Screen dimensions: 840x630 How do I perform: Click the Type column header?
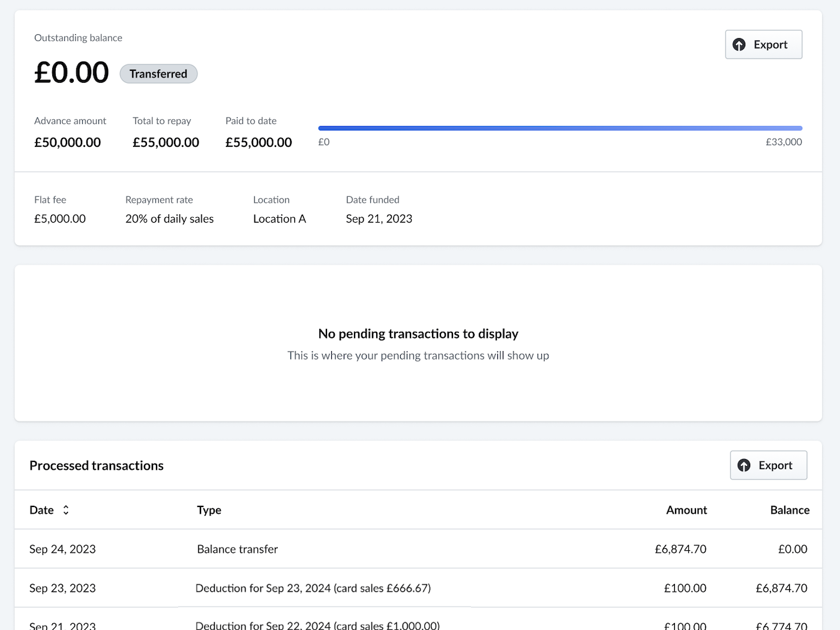pos(209,510)
